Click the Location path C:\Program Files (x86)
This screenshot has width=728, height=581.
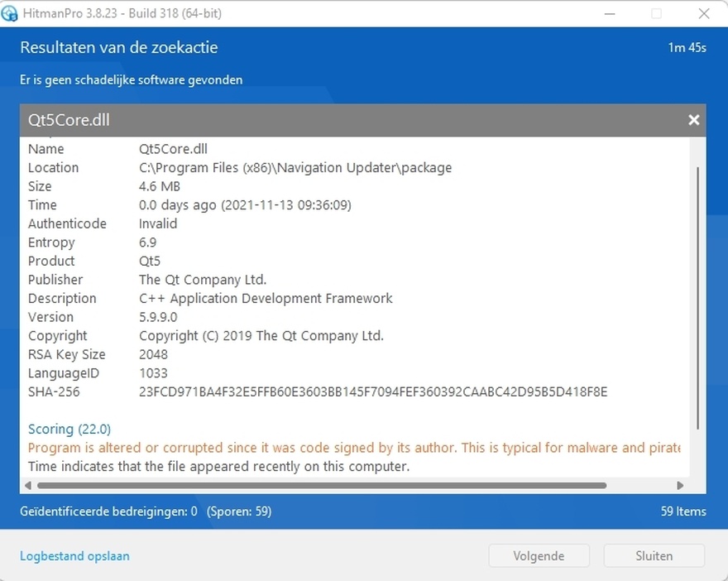tap(295, 168)
